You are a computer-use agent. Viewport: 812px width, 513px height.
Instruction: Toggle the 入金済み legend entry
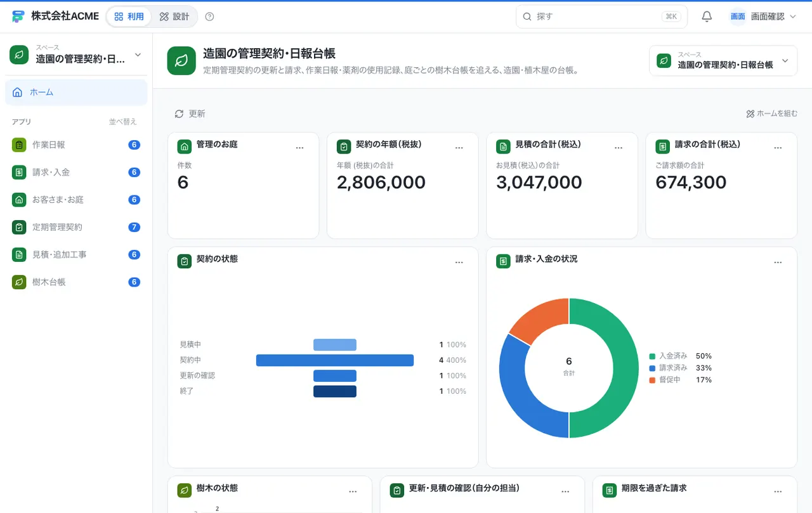coord(672,356)
